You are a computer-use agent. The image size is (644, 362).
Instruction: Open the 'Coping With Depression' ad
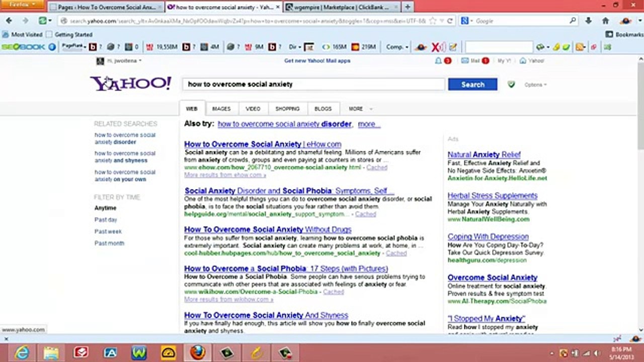pos(488,237)
